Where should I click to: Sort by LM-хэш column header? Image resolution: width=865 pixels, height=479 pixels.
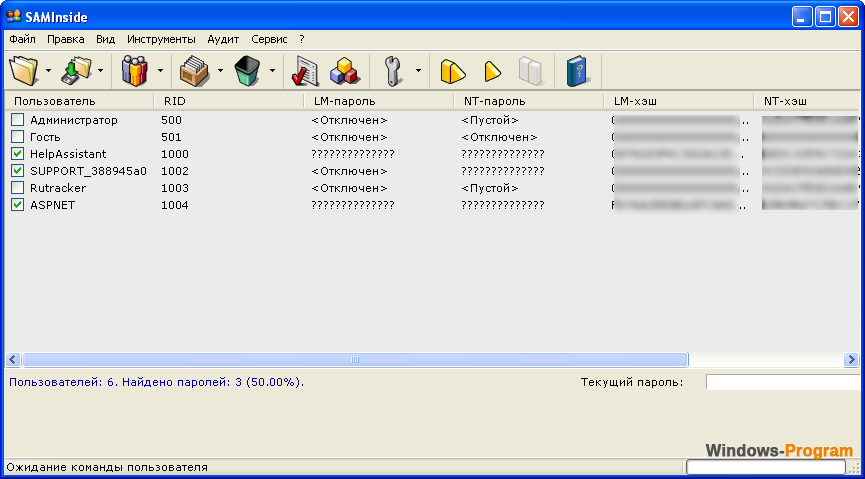click(x=679, y=101)
